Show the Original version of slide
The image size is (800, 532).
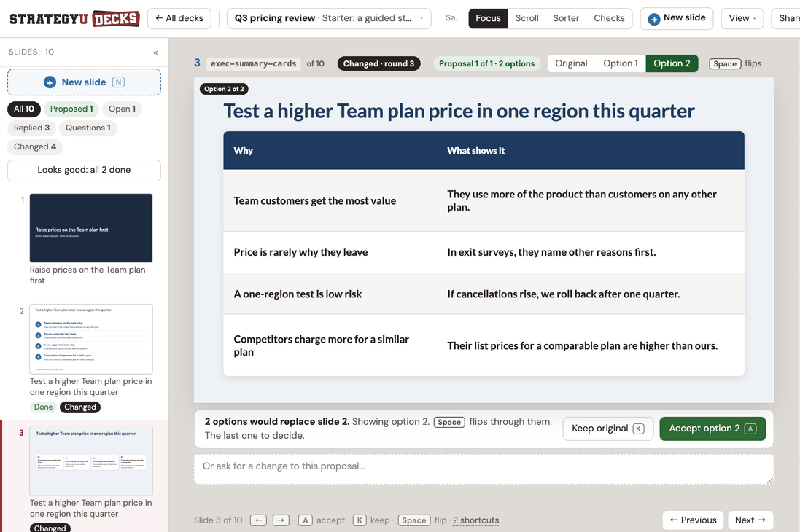click(x=571, y=63)
